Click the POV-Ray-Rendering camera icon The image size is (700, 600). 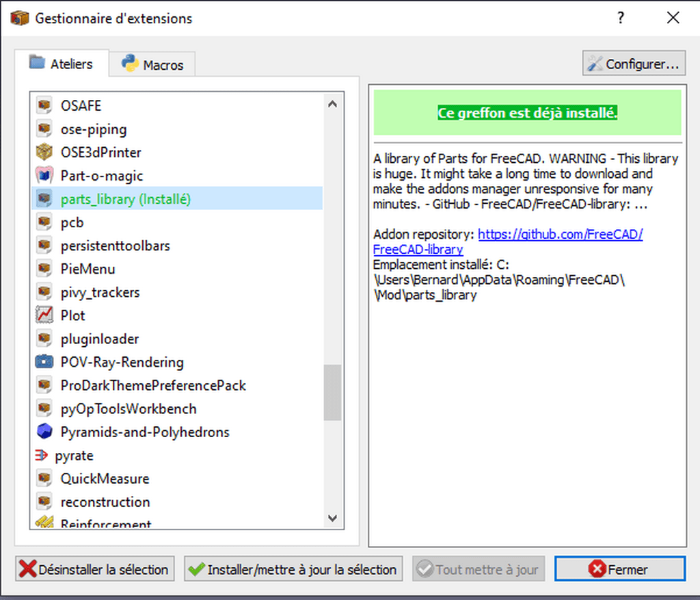(44, 362)
